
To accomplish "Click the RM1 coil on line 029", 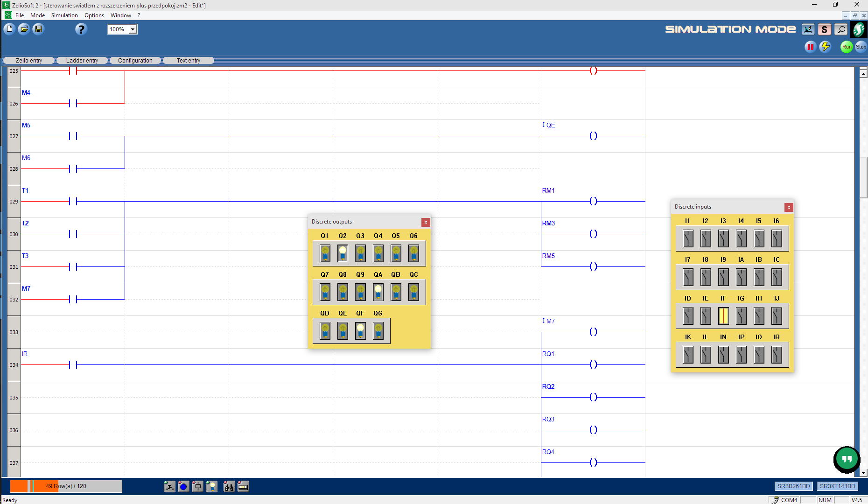I will pos(593,201).
